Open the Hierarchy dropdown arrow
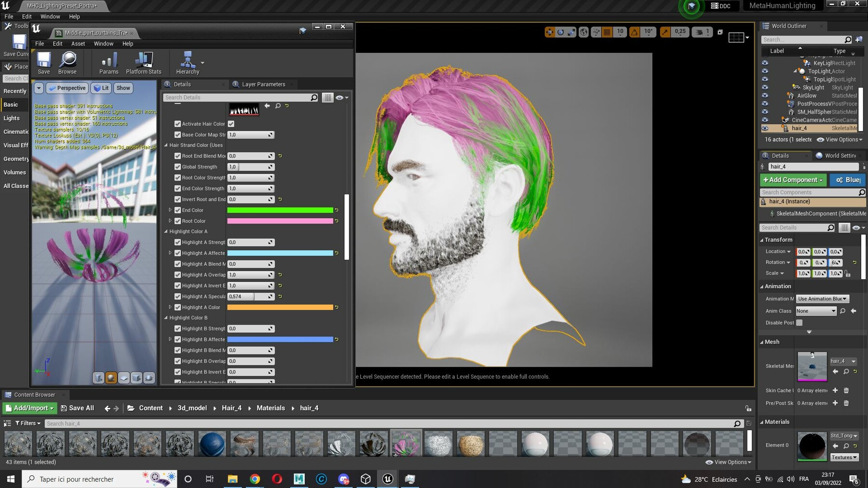This screenshot has height=488, width=868. (x=203, y=63)
